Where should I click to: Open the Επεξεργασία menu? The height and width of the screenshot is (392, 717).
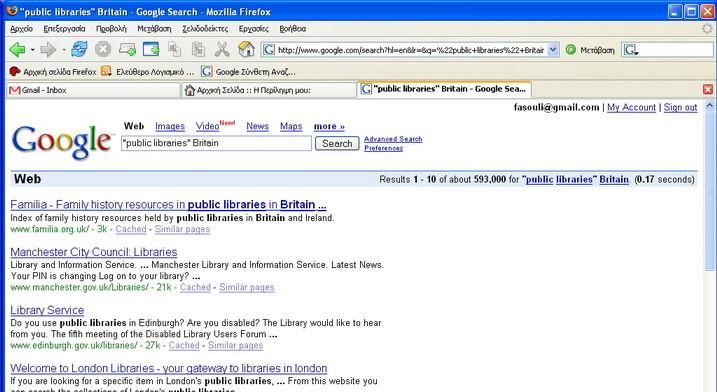tap(64, 28)
